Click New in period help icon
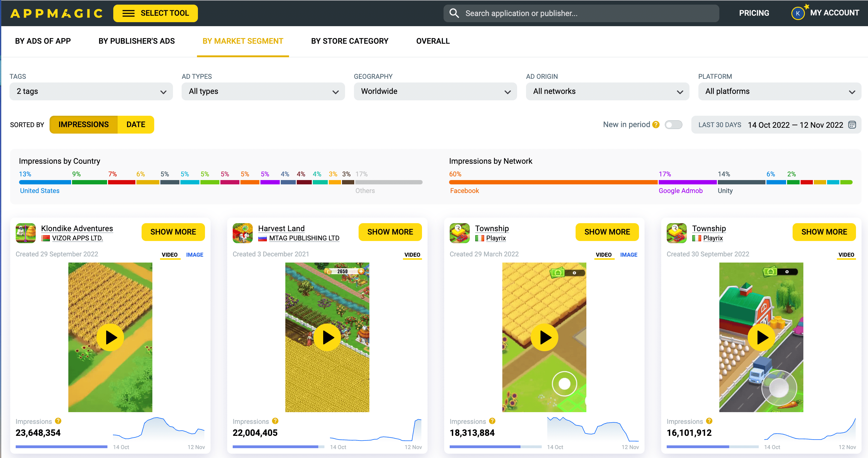The width and height of the screenshot is (868, 458). pyautogui.click(x=655, y=125)
